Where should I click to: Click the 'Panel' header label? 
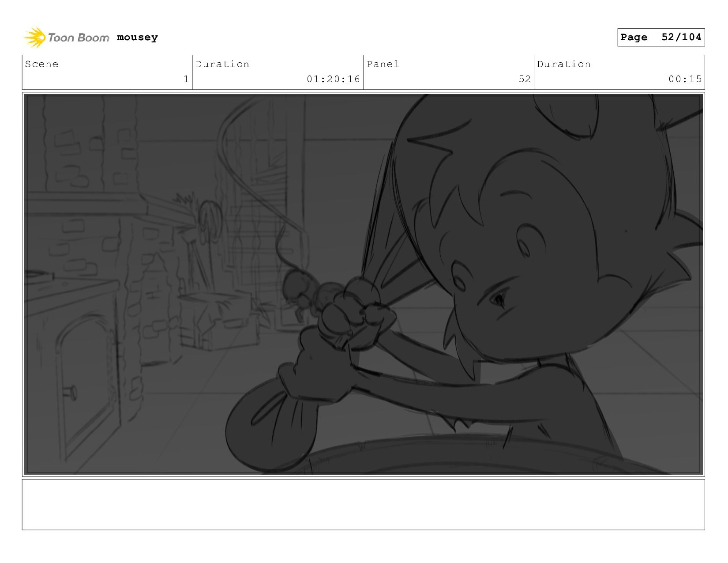click(383, 64)
